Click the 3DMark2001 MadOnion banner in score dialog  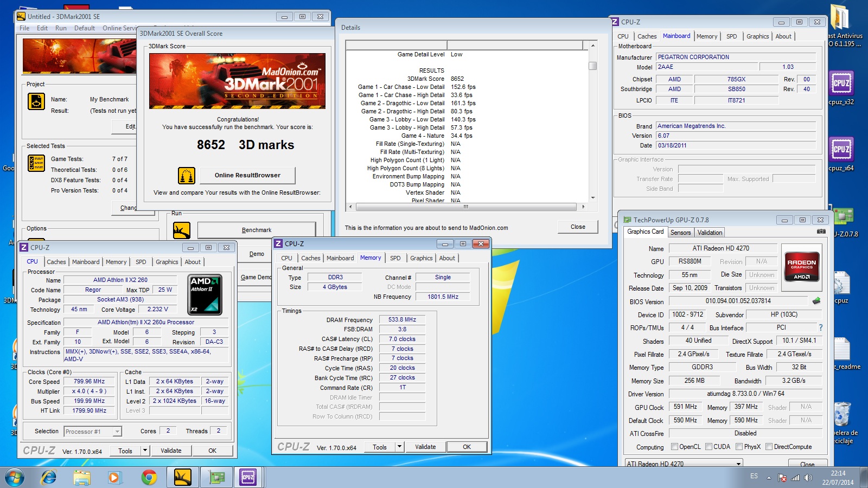[x=237, y=81]
